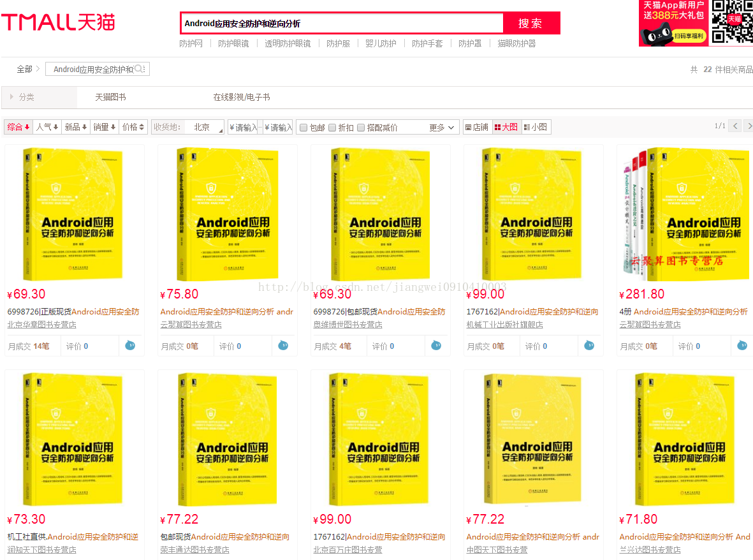Open shop link 中图天下图书专营
This screenshot has width=753, height=560.
pos(497,549)
